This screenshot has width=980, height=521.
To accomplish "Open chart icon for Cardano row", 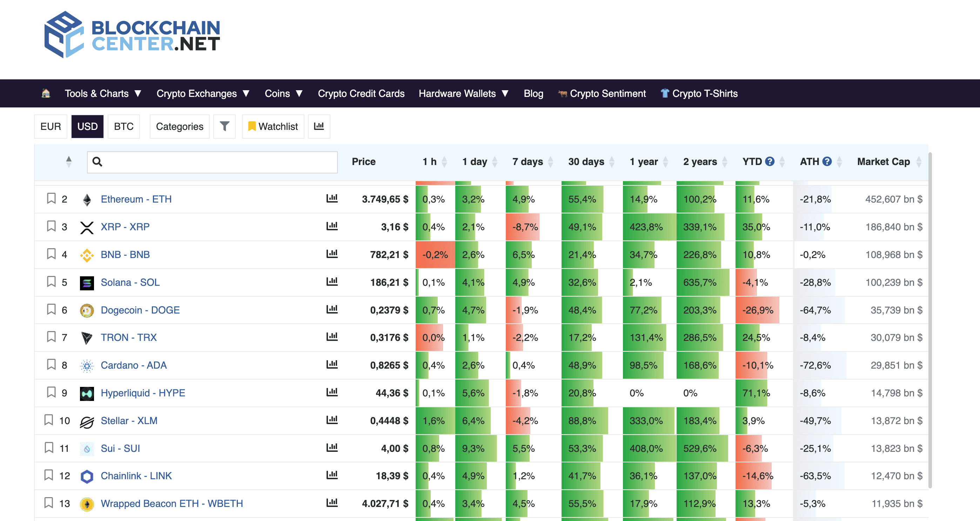I will [332, 364].
